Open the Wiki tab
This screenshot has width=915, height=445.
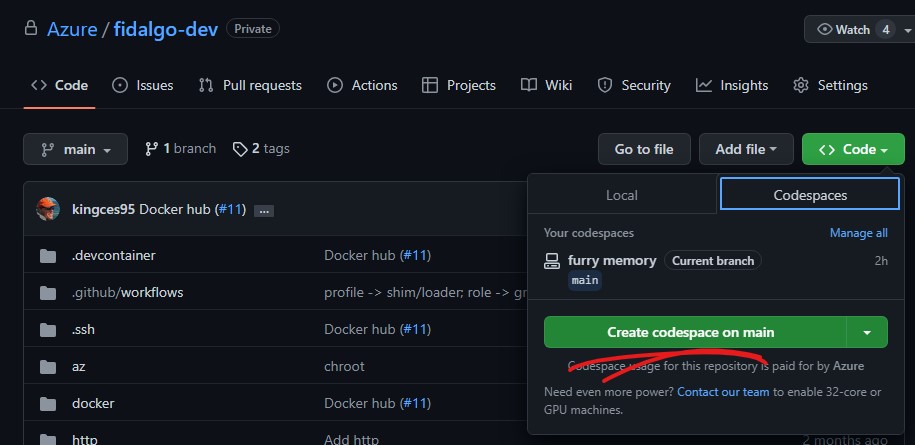(546, 85)
